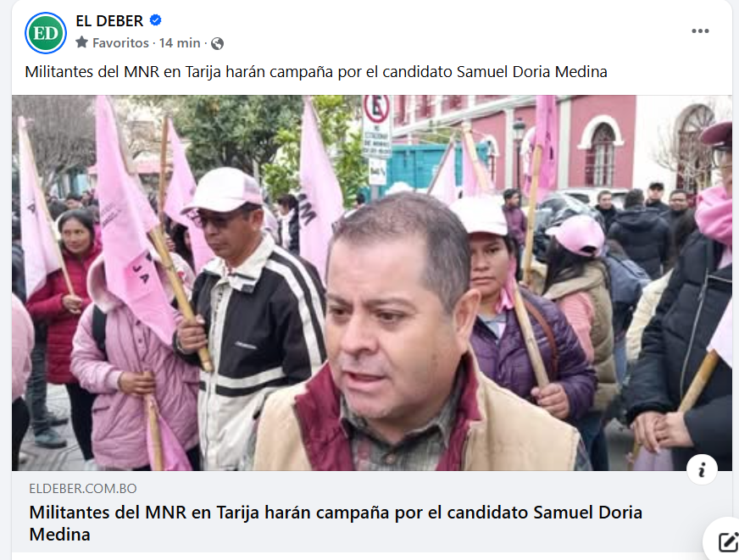Open the rally article photo
The width and height of the screenshot is (739, 560).
pos(372,283)
